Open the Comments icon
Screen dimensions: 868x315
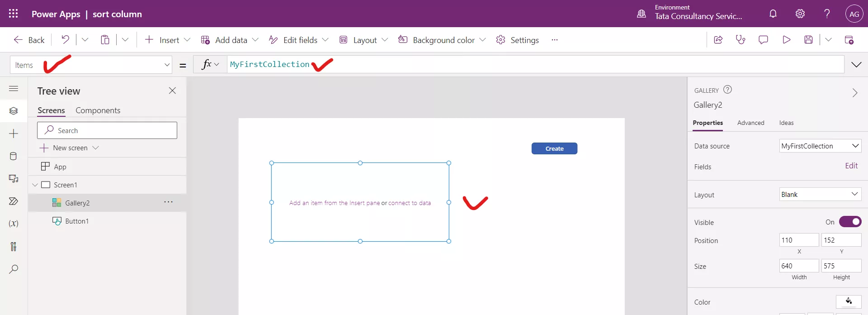point(763,40)
